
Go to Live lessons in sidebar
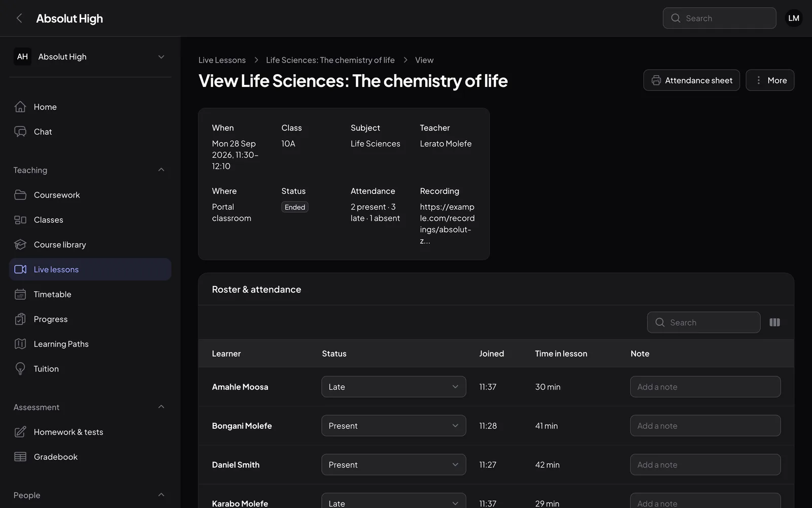pos(90,269)
